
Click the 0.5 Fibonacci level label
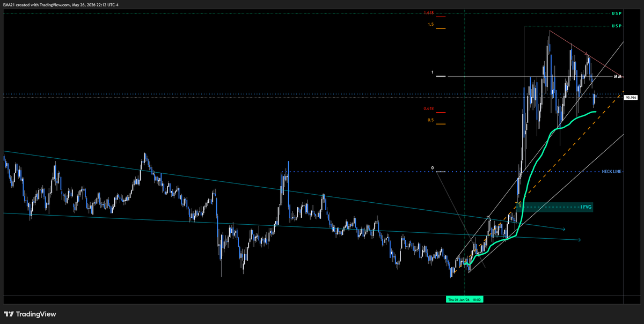[430, 120]
